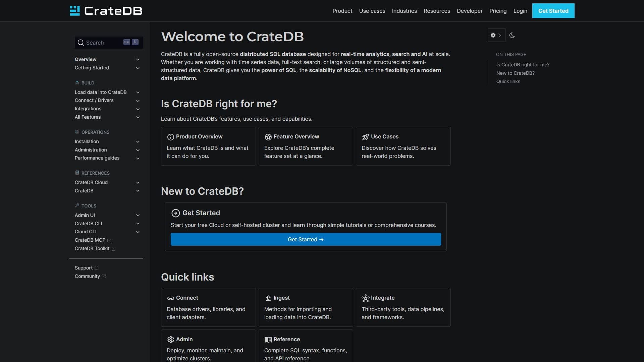This screenshot has width=644, height=362.
Task: Click the Tools section wrench icon
Action: pos(77,205)
